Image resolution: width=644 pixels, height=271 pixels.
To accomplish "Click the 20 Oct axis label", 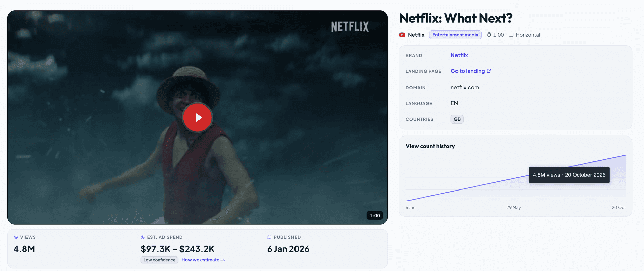I will point(619,208).
